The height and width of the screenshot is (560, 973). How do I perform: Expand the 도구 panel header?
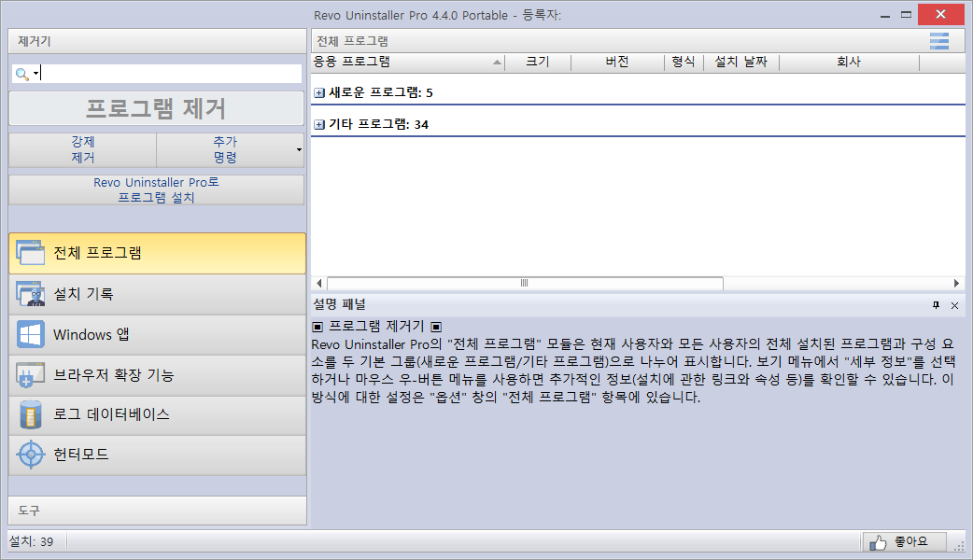(158, 511)
